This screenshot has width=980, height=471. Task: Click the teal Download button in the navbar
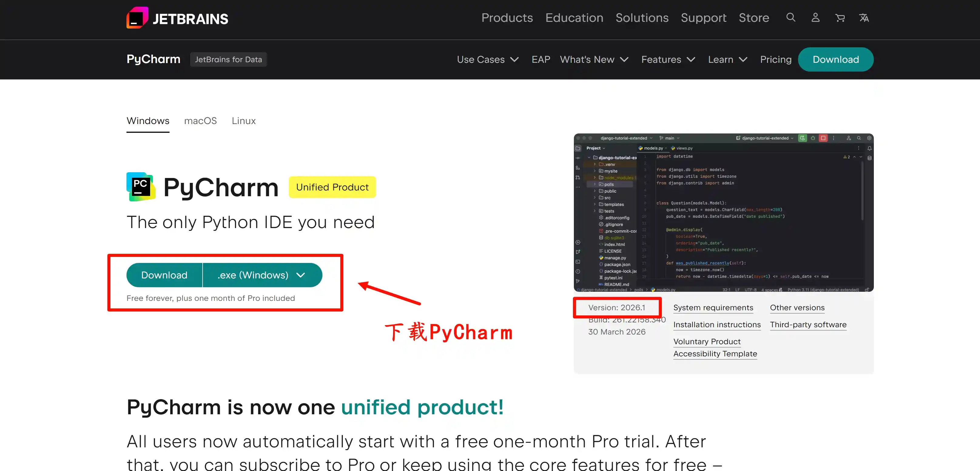point(835,59)
